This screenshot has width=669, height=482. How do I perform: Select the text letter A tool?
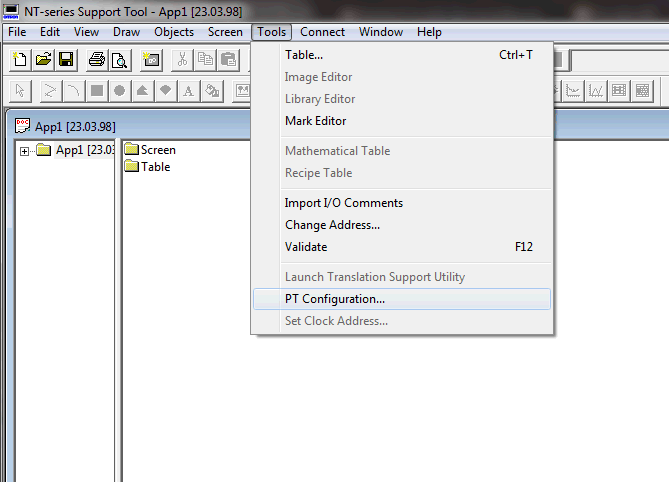coord(189,91)
